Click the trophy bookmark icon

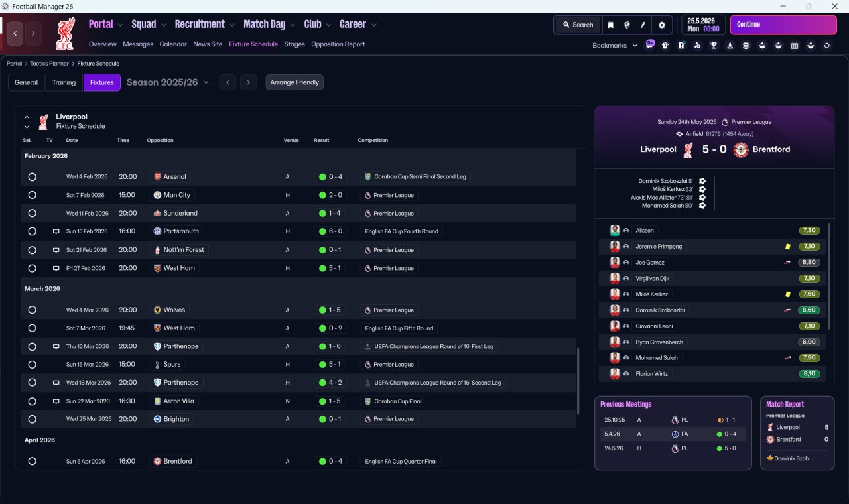(714, 46)
